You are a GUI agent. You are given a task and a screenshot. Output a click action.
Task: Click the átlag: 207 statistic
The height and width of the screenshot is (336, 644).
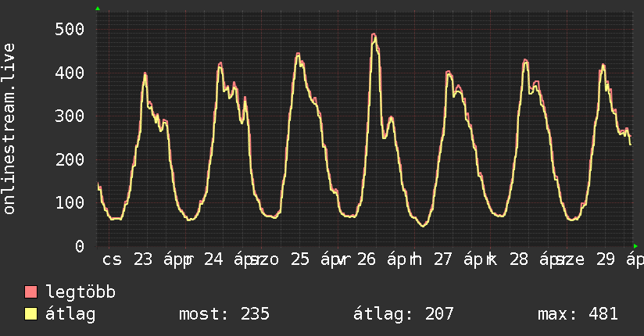tap(403, 314)
